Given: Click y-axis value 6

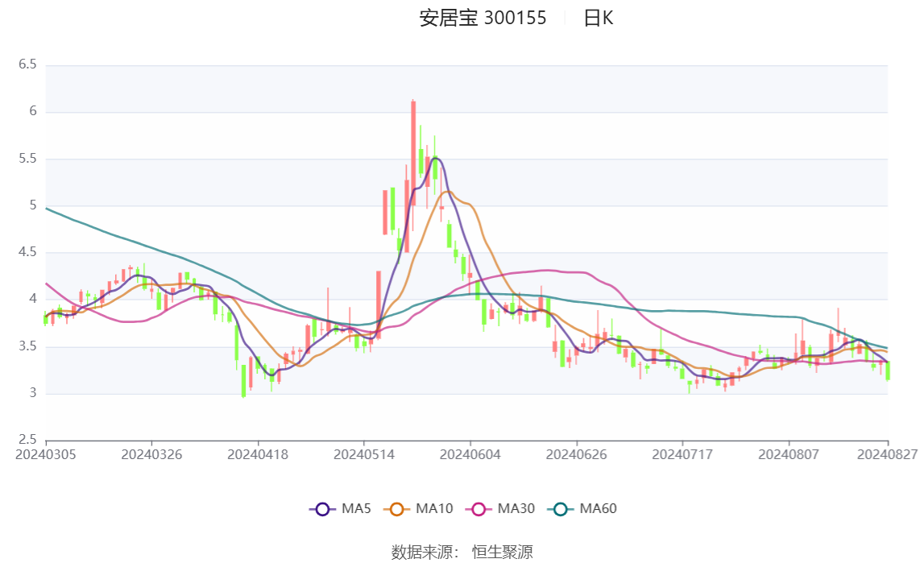Looking at the screenshot, I should pos(33,111).
